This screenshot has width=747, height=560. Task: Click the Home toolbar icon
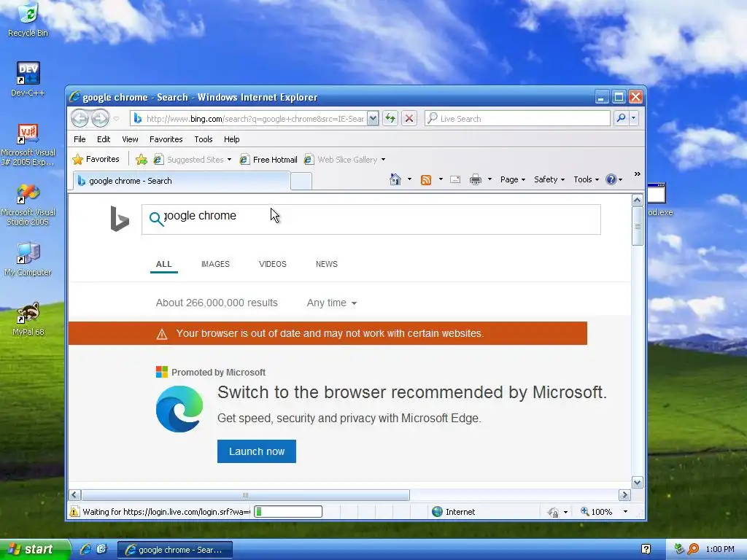[395, 179]
